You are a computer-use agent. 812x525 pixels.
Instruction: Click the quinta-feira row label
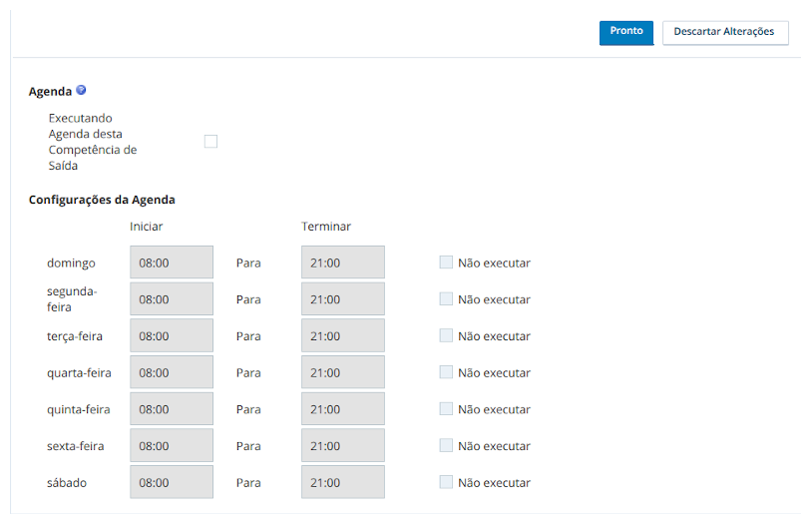(79, 410)
